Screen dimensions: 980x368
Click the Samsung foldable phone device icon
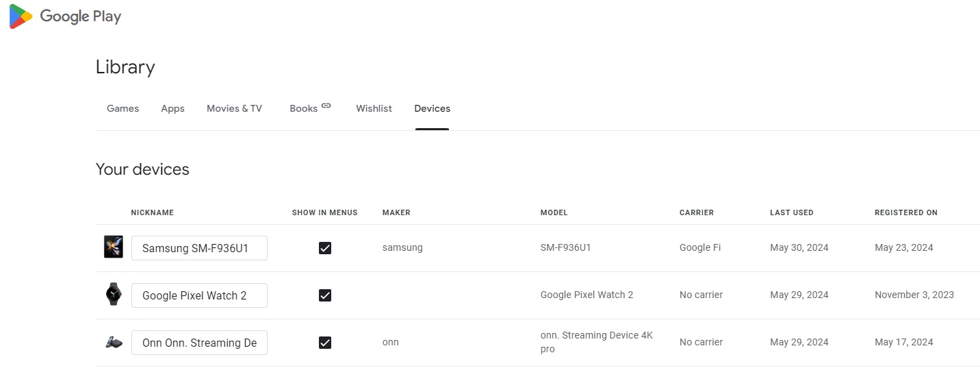click(x=113, y=247)
